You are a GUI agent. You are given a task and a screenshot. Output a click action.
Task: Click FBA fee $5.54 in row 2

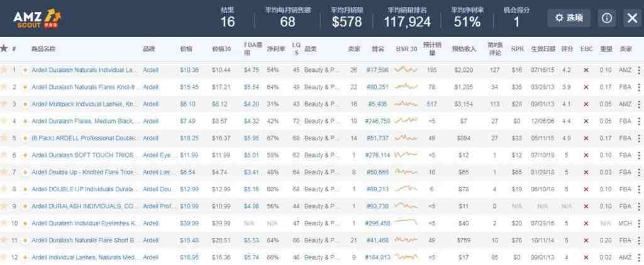pos(252,87)
